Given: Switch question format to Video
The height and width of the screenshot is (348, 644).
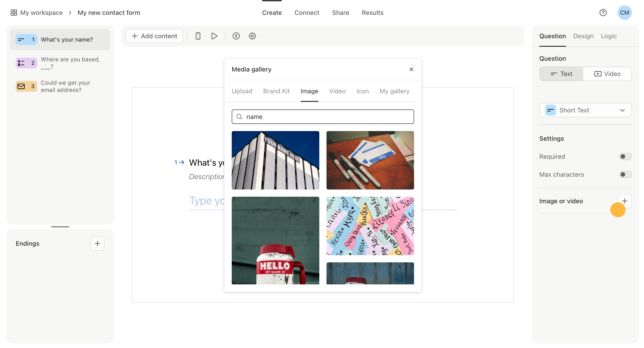Looking at the screenshot, I should click(607, 74).
